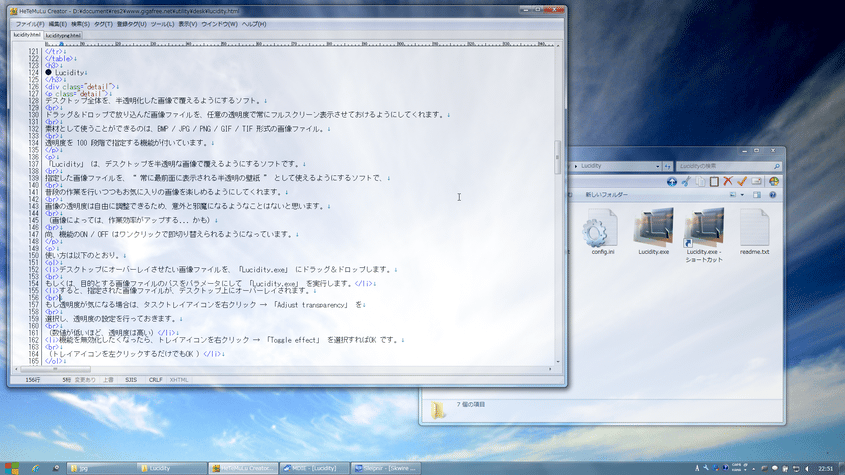Image resolution: width=845 pixels, height=475 pixels.
Task: Click the Paste clipboard icon in Explorer
Action: tap(714, 182)
